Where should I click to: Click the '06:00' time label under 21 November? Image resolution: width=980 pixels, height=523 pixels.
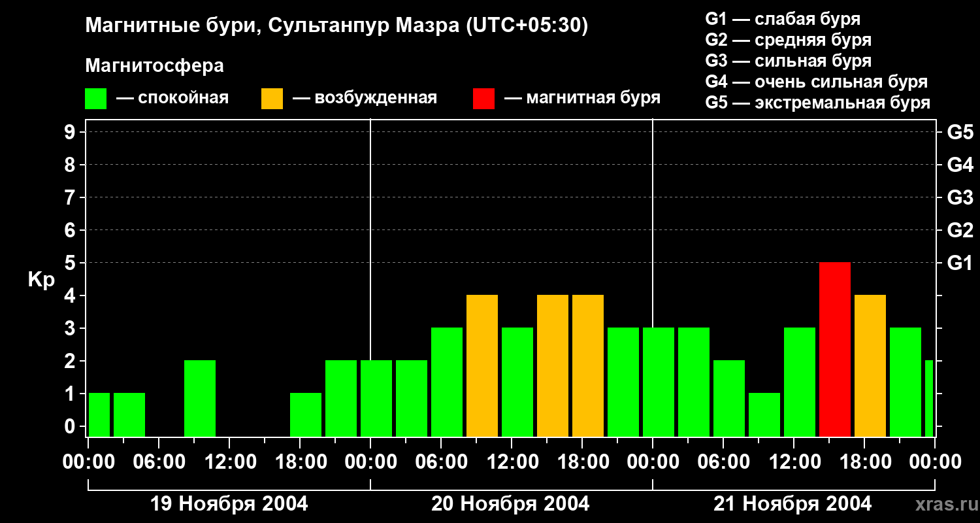point(723,462)
